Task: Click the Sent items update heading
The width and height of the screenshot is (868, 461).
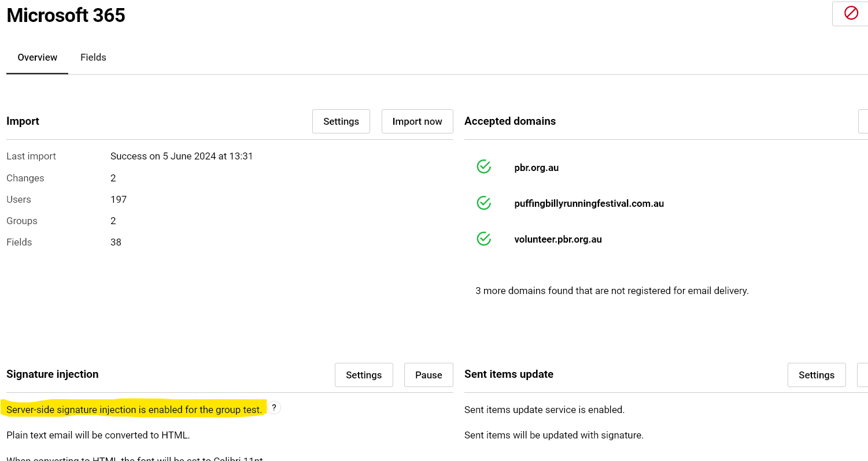Action: tap(509, 374)
